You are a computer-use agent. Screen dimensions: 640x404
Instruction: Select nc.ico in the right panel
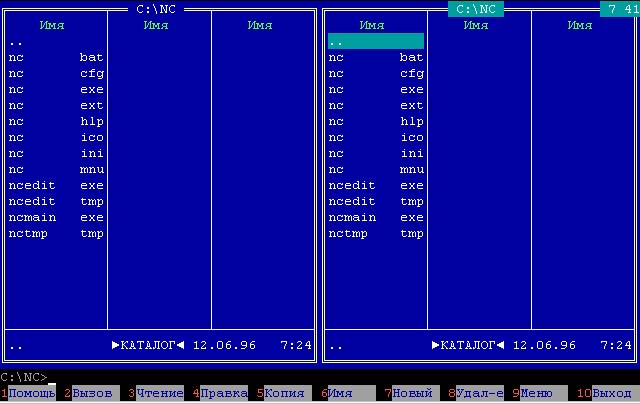click(376, 138)
